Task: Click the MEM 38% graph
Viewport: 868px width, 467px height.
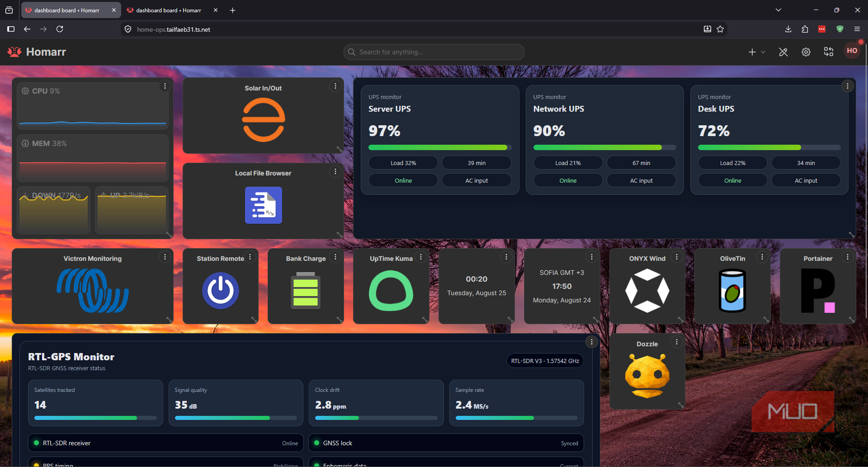Action: point(93,158)
